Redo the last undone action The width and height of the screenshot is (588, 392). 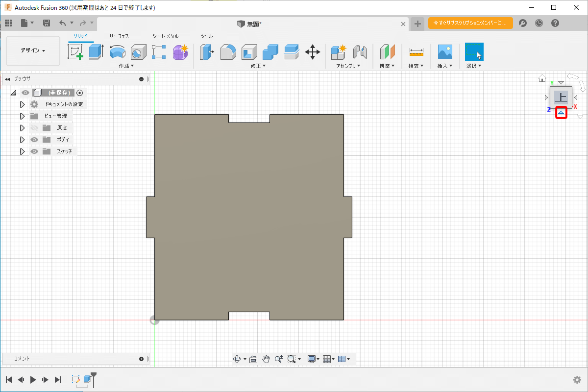(83, 23)
